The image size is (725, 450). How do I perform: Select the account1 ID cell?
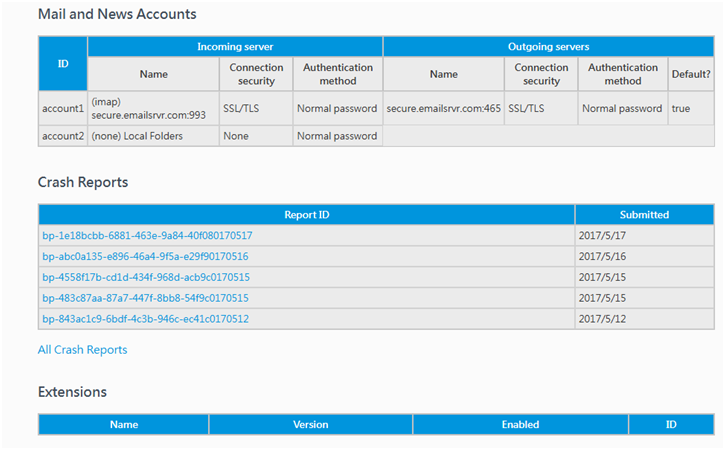(62, 108)
